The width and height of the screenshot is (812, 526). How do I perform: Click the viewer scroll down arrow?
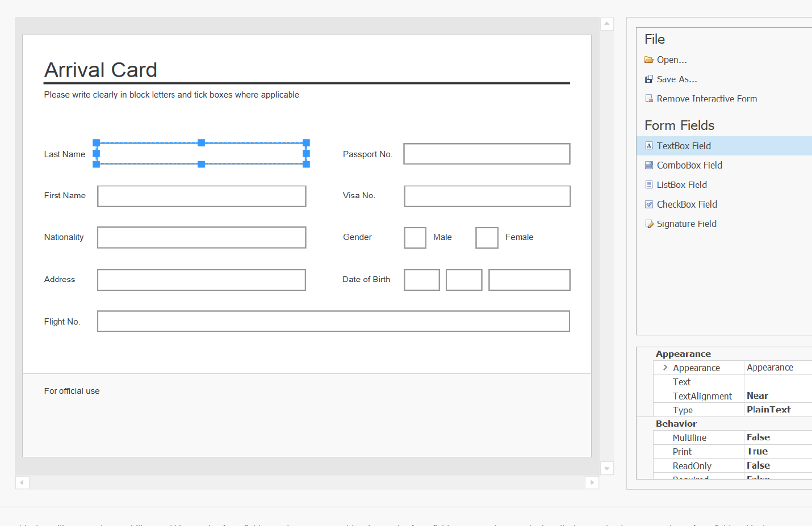pyautogui.click(x=607, y=469)
